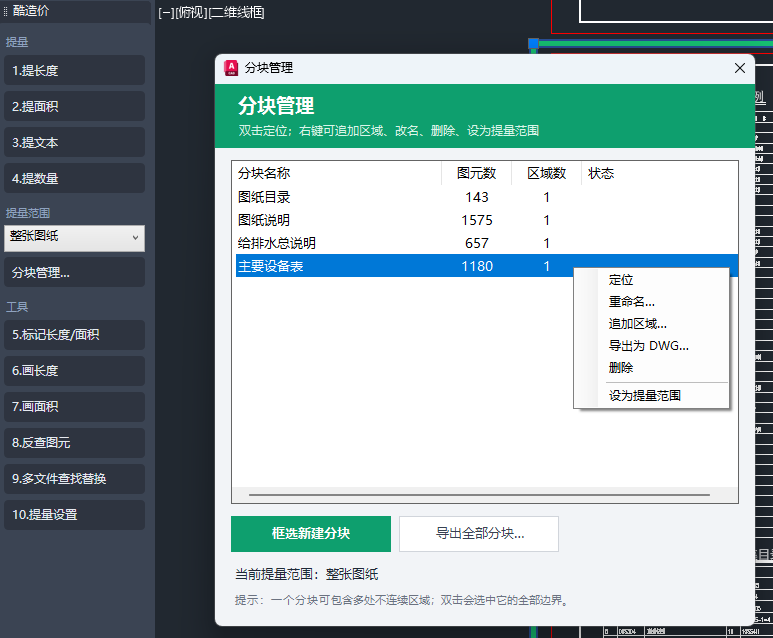This screenshot has height=638, width=773.
Task: Sort by the 分块名称 column header
Action: point(338,173)
